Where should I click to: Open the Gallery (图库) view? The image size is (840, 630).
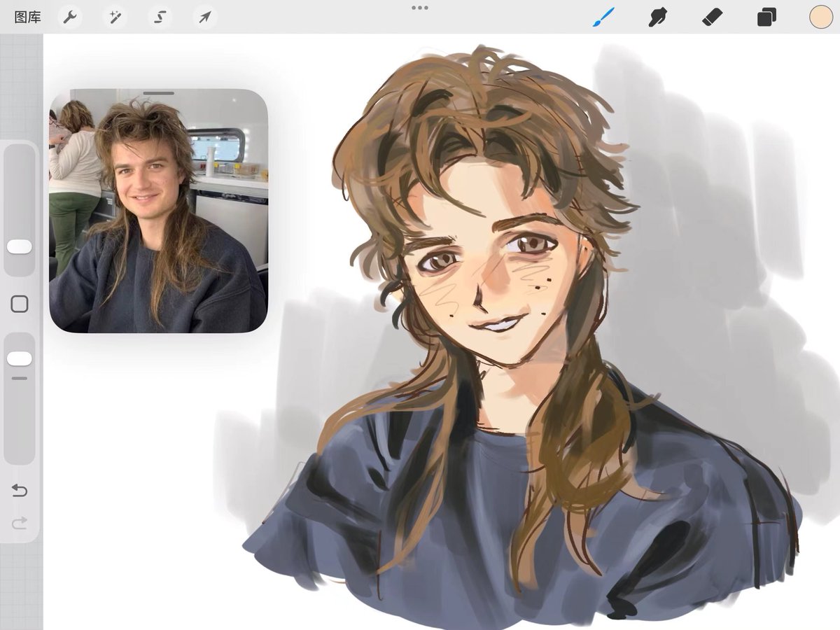(28, 17)
